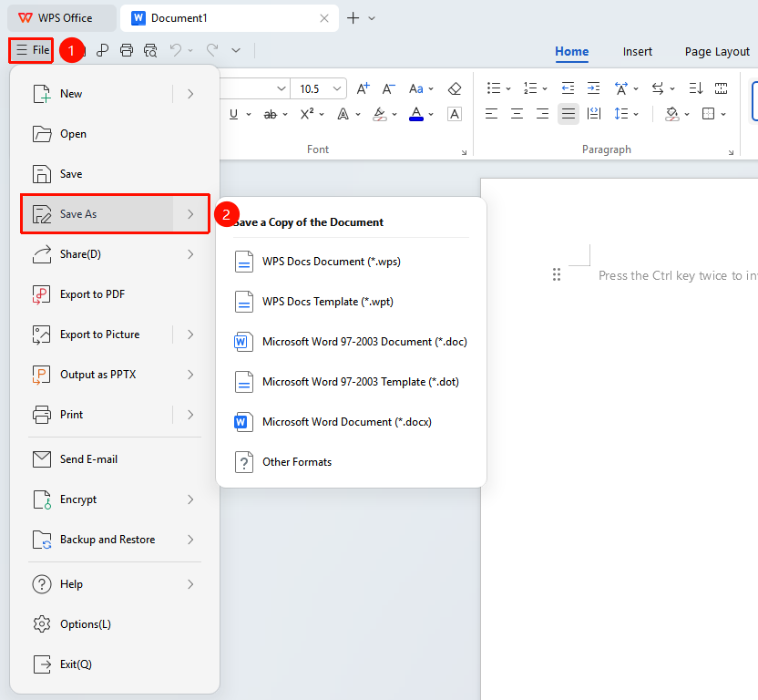Viewport: 758px width, 700px height.
Task: Increase paragraph indent
Action: pyautogui.click(x=593, y=88)
